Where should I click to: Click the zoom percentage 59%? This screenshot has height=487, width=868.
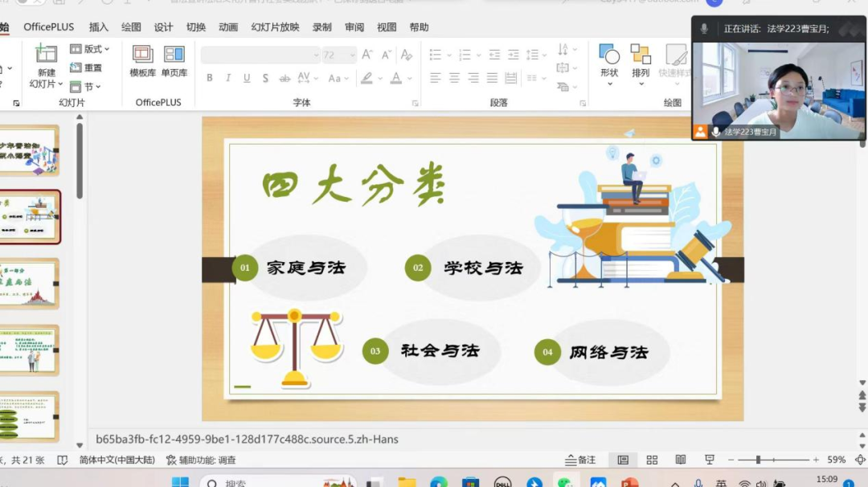point(837,460)
